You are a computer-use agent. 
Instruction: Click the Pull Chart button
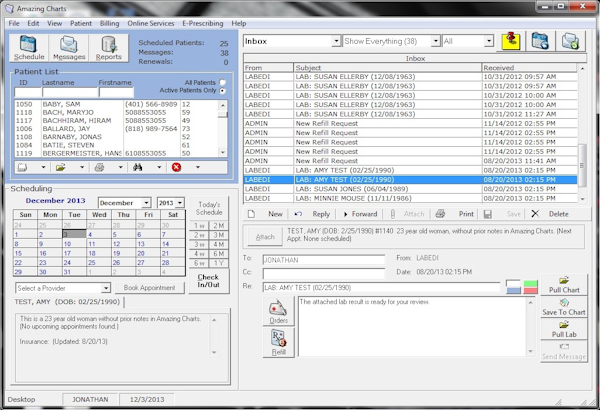click(565, 283)
